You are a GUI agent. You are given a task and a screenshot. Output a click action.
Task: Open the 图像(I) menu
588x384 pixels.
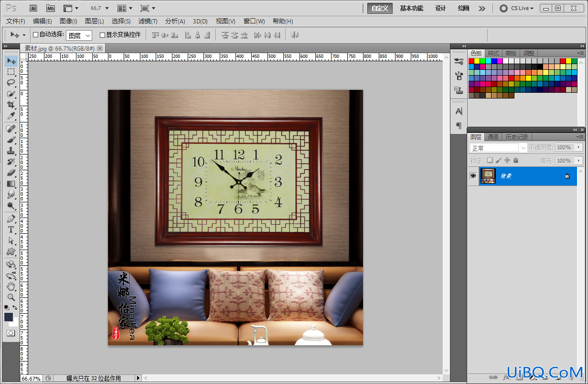point(68,21)
